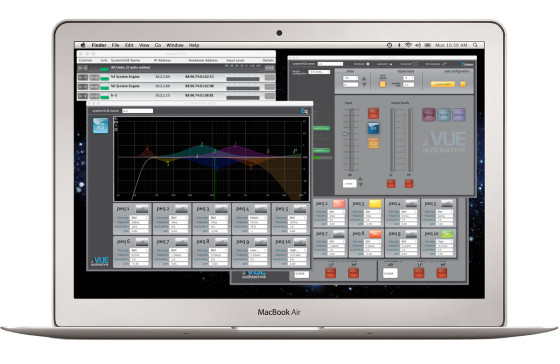Open the Go menu in the menu bar

[158, 45]
